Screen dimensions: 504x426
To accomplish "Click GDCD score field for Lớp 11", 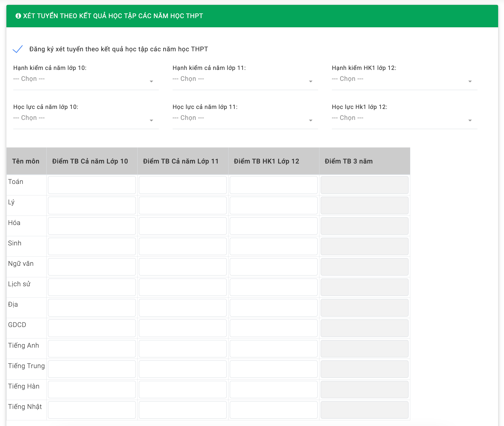I will [183, 328].
